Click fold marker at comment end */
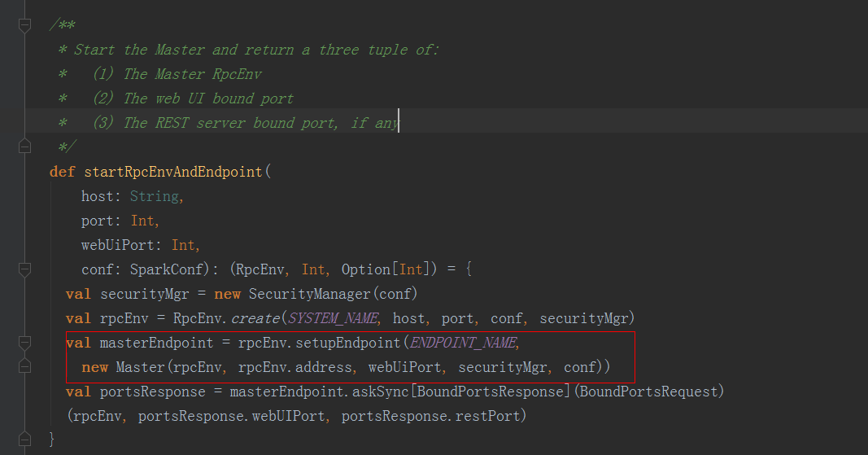Image resolution: width=868 pixels, height=455 pixels. pyautogui.click(x=24, y=147)
